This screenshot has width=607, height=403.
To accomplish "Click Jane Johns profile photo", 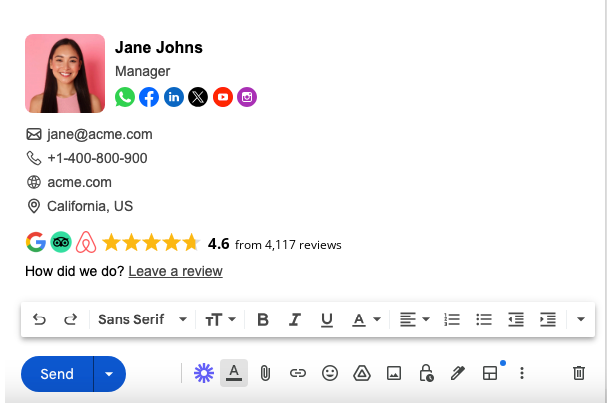I will (65, 74).
